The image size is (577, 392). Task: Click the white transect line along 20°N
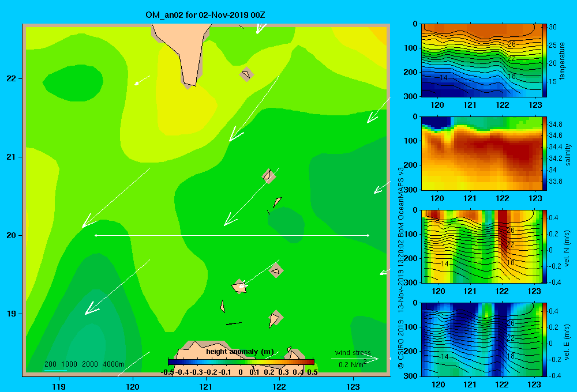click(x=232, y=235)
